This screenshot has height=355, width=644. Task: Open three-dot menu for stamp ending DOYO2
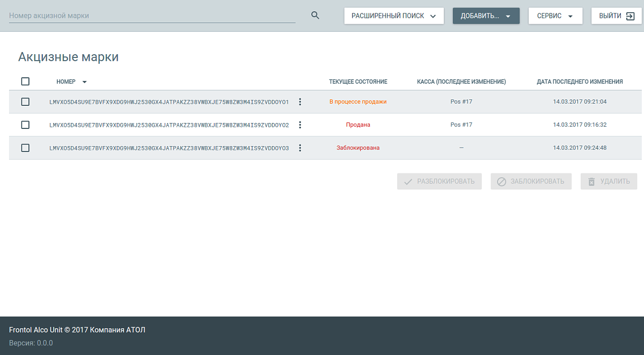[300, 125]
